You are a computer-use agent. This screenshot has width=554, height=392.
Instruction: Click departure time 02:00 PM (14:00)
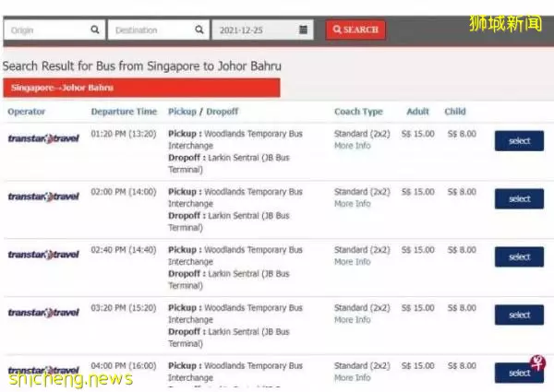click(x=124, y=192)
